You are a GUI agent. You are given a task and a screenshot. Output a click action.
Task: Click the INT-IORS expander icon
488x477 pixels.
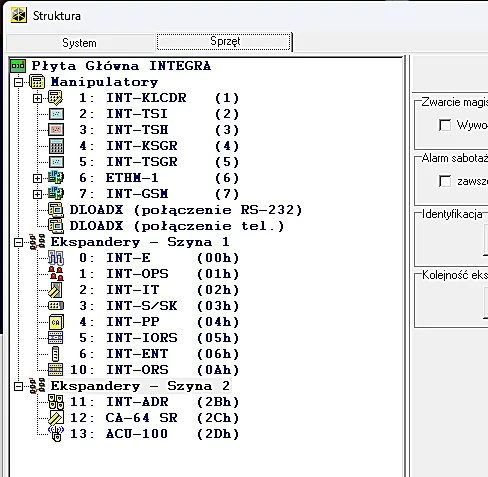(x=56, y=338)
